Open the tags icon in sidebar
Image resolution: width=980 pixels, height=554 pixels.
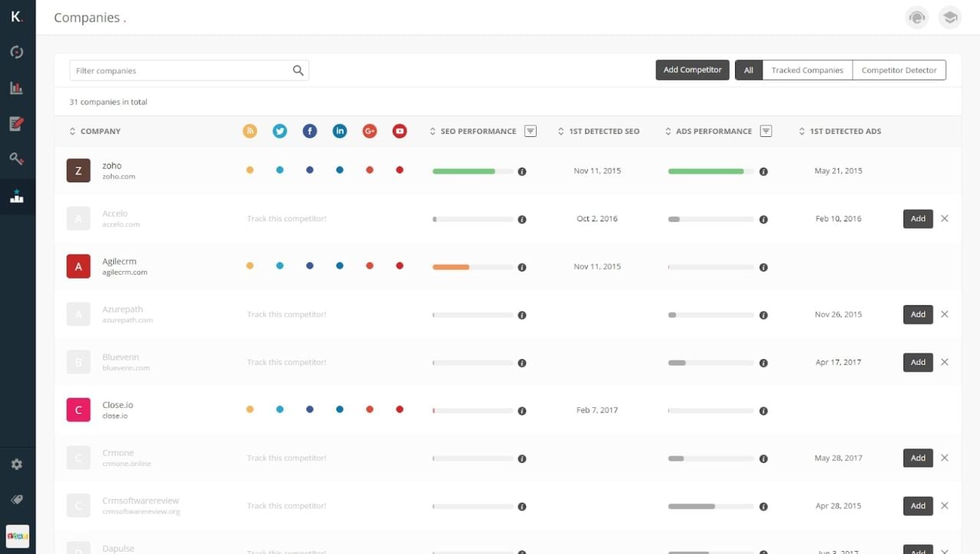[17, 500]
